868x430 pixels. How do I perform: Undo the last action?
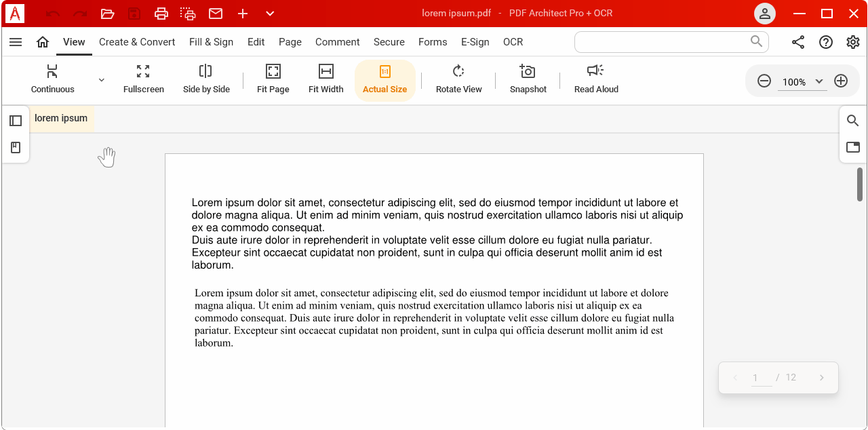(53, 14)
